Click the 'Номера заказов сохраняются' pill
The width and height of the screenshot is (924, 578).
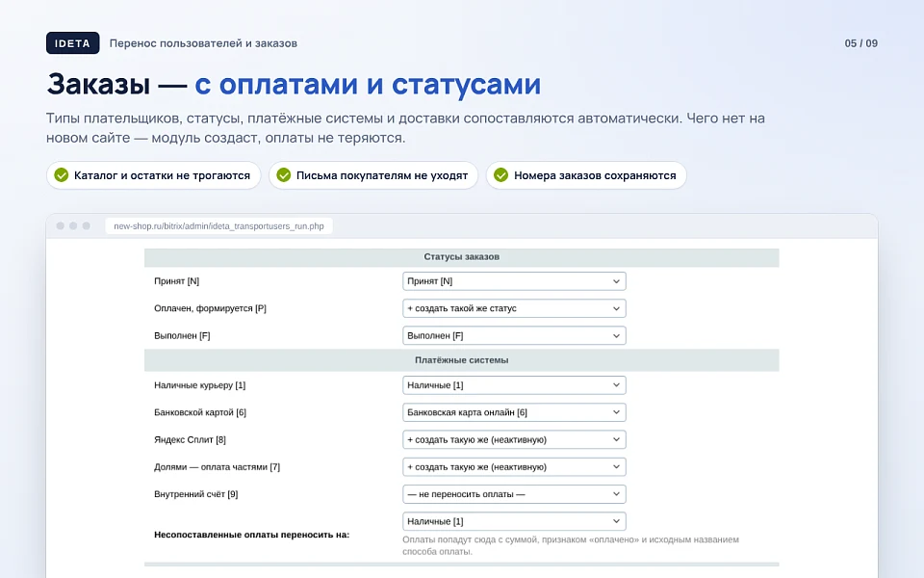coord(586,175)
